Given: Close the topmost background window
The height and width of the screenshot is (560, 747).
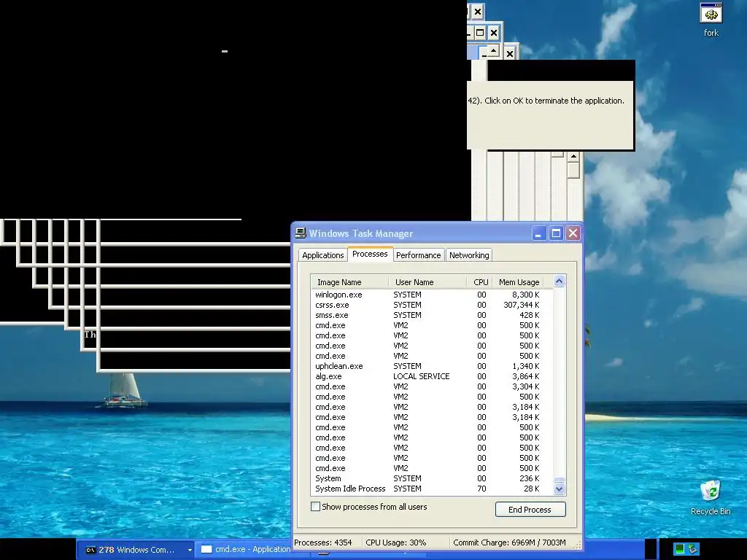Looking at the screenshot, I should [478, 11].
